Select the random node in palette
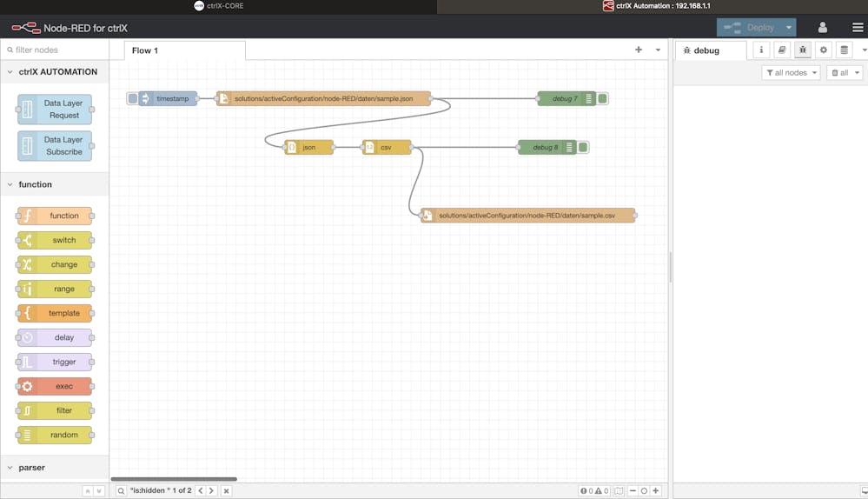The height and width of the screenshot is (499, 868). [x=55, y=435]
